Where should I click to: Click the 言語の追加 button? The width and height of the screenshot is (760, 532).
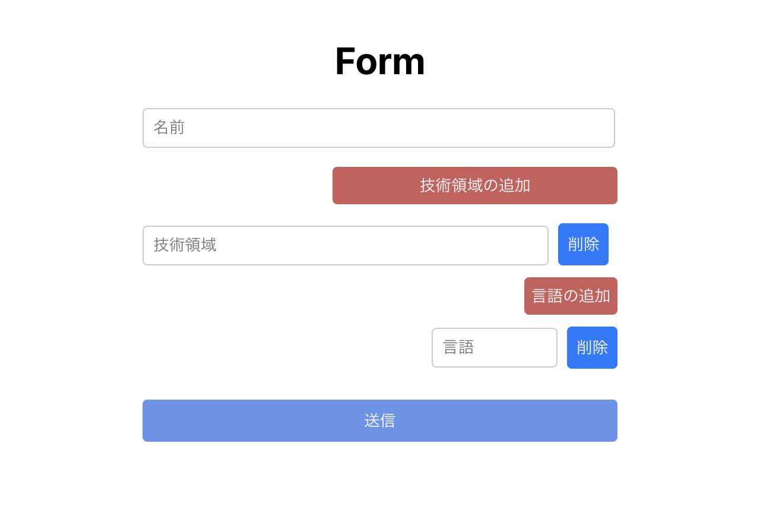point(571,296)
